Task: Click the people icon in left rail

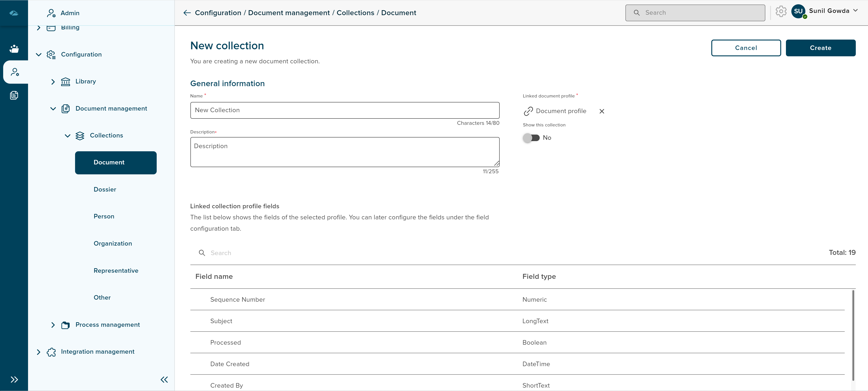Action: click(x=14, y=49)
